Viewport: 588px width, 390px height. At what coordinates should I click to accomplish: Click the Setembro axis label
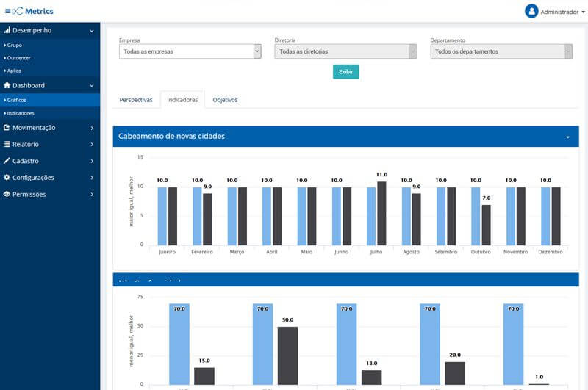coord(446,252)
